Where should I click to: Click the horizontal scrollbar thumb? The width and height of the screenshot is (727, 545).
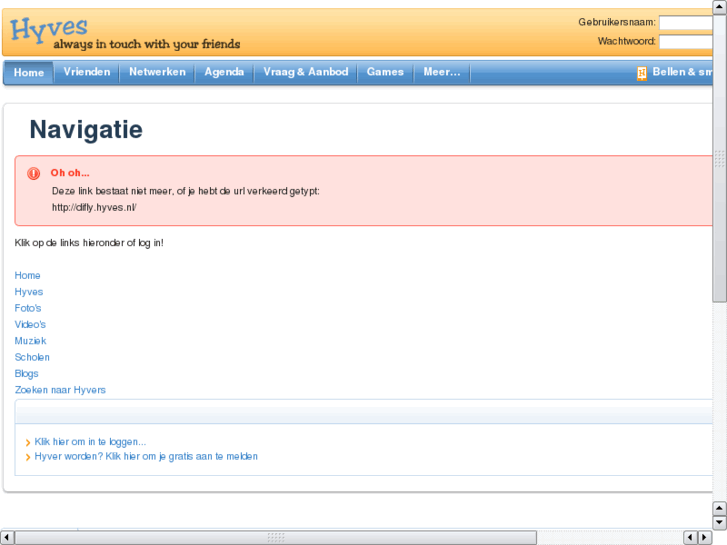pyautogui.click(x=276, y=538)
